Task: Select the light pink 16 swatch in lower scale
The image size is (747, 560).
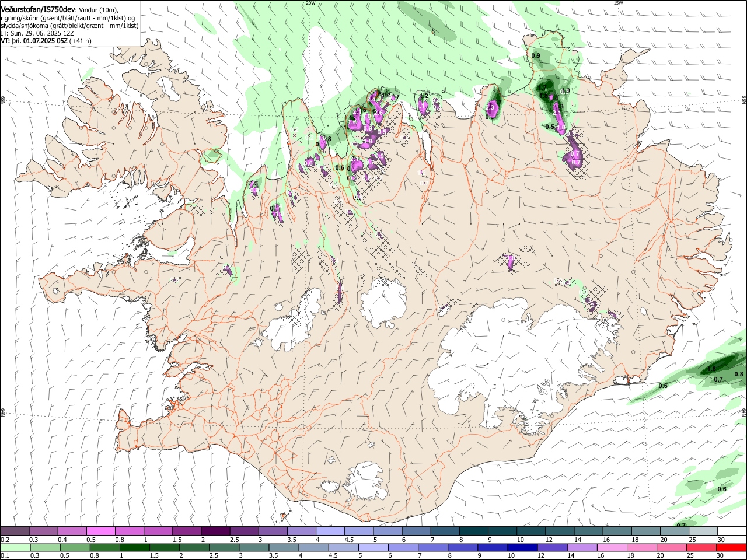Action: pos(612,547)
